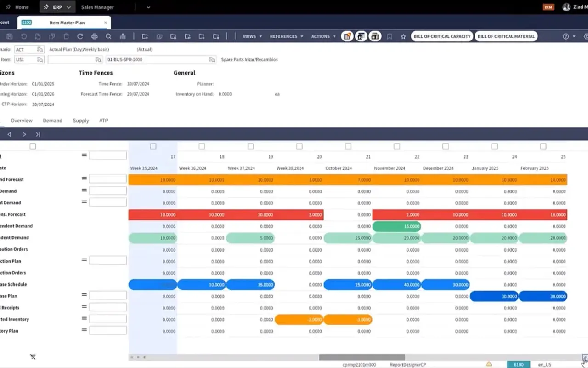
Task: Open the zoom lookup for scenario ACT
Action: 40,50
